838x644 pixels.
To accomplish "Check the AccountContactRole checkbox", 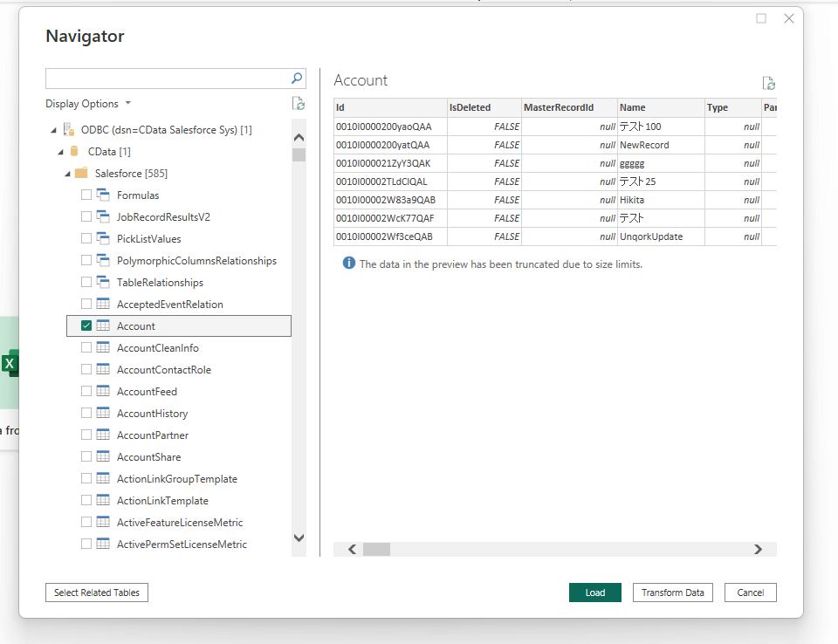I will coord(86,370).
